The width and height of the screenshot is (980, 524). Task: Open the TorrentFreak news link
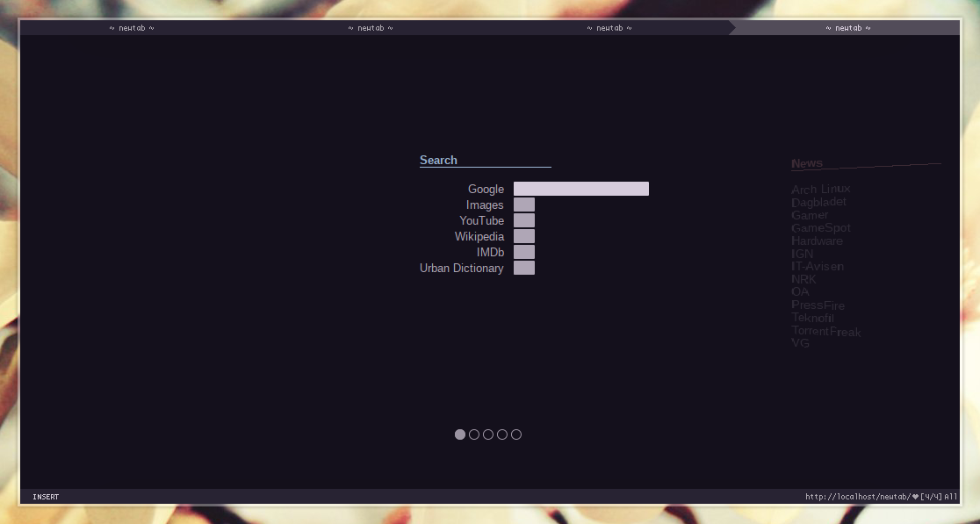point(825,332)
